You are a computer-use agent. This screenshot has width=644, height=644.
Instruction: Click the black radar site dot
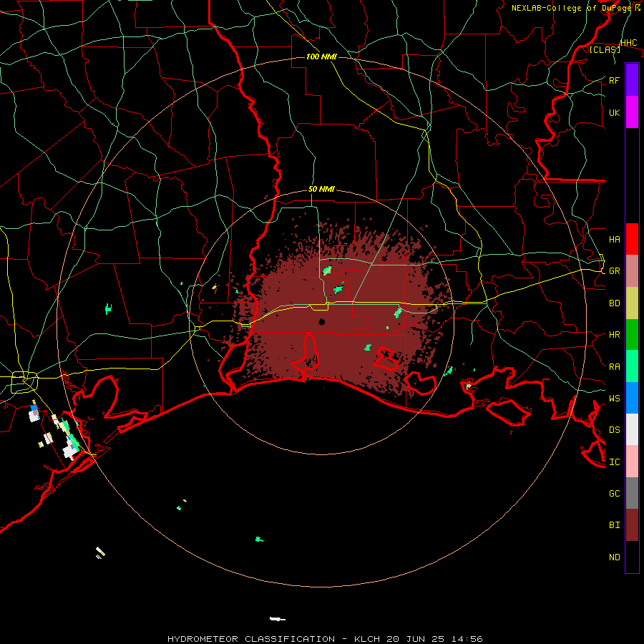[322, 321]
